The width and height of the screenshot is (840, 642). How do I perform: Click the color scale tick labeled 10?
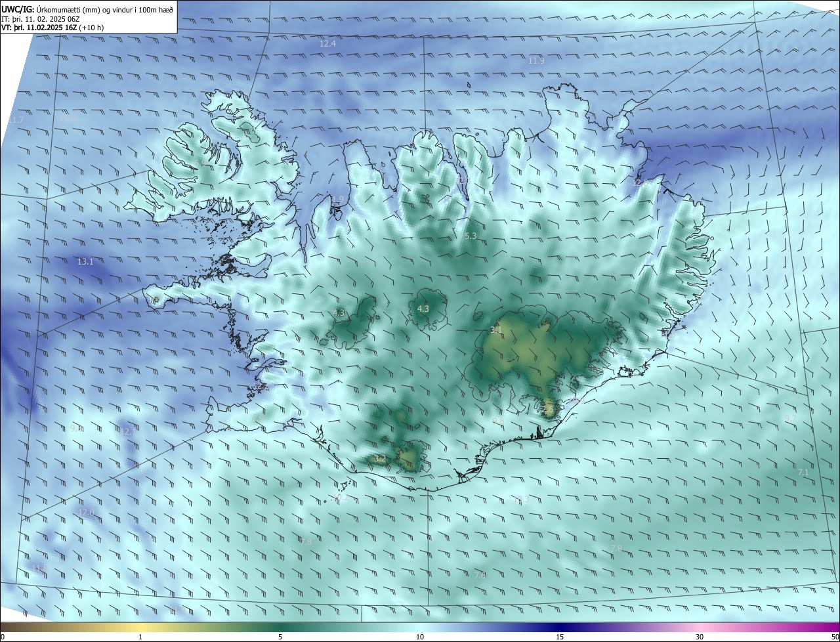[420, 637]
